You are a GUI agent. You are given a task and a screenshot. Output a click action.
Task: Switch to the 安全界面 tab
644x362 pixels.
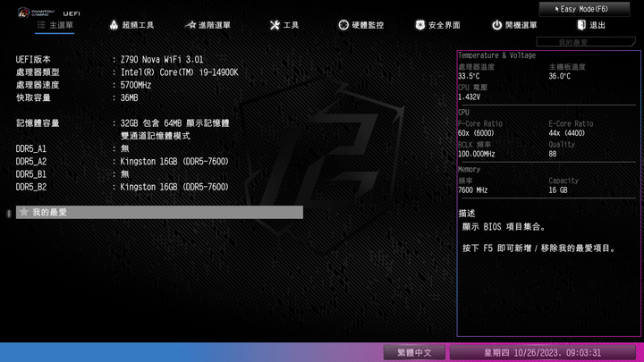[x=437, y=25]
